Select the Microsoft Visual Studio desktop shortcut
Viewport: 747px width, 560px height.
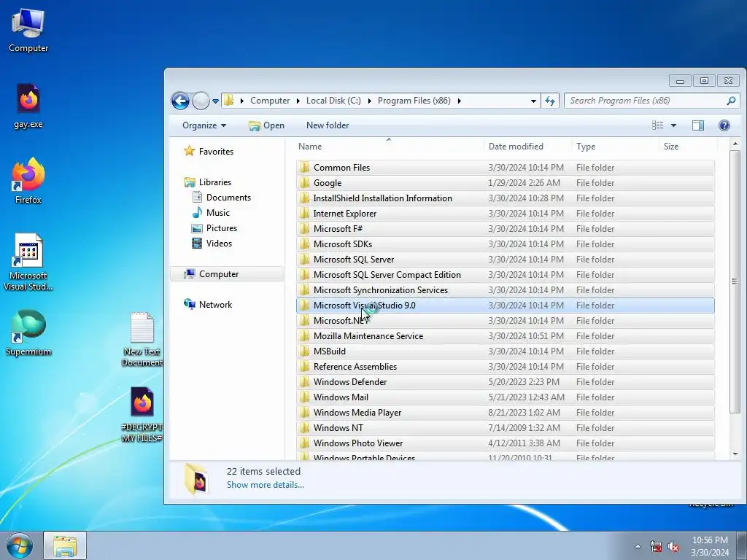point(28,262)
